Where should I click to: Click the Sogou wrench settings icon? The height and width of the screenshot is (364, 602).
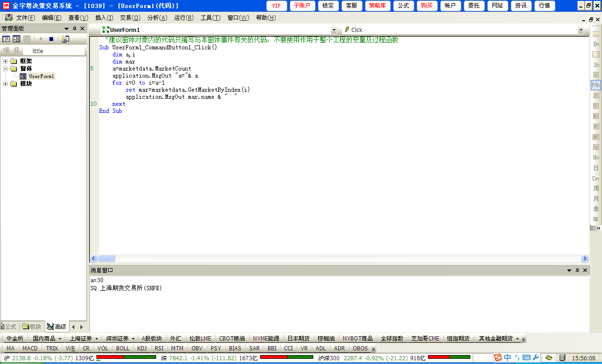tap(536, 357)
